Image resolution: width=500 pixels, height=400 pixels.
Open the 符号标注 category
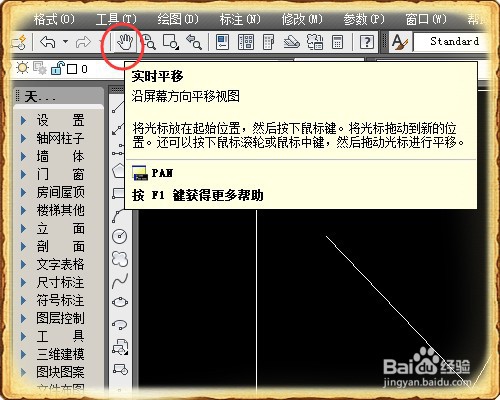click(60, 301)
